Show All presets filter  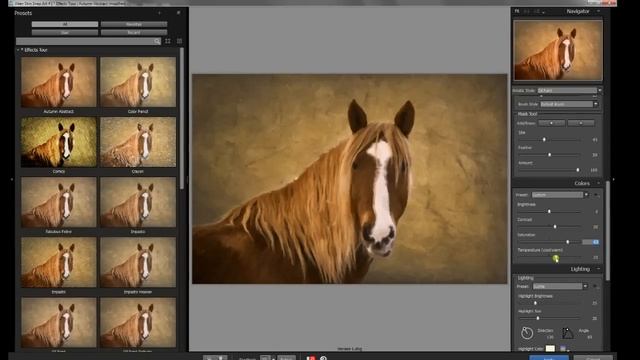coord(65,24)
